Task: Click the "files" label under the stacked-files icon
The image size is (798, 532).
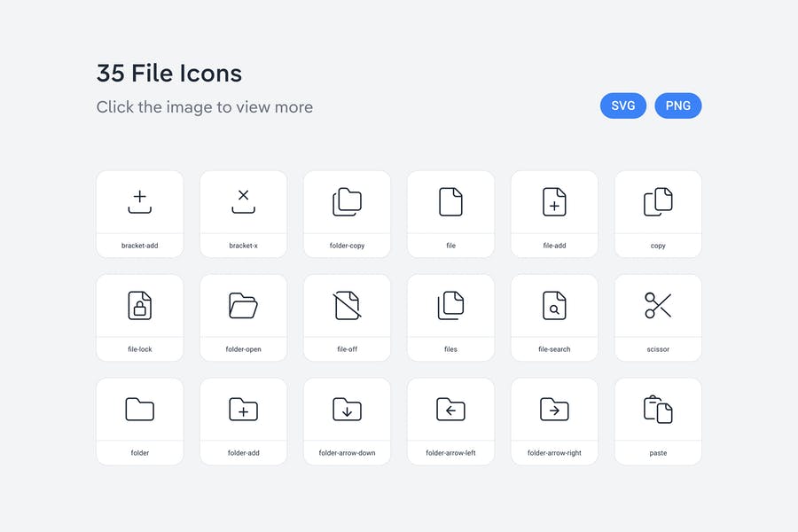Action: [x=450, y=349]
